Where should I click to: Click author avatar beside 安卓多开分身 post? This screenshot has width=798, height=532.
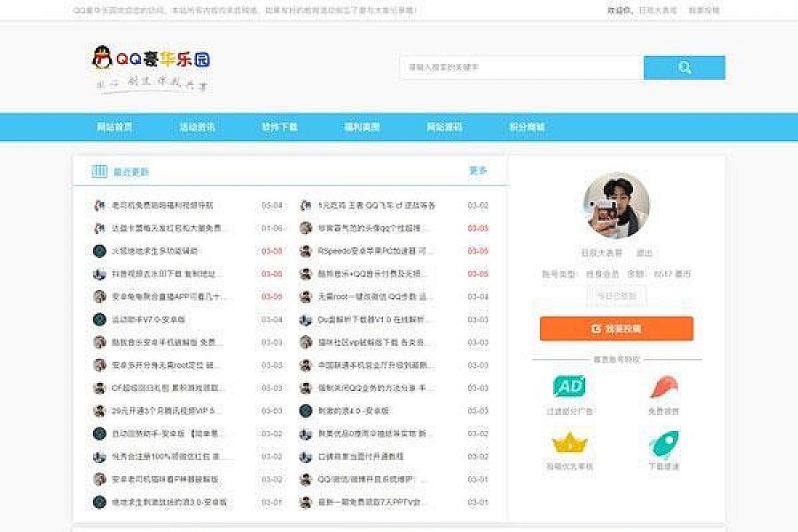tap(99, 365)
